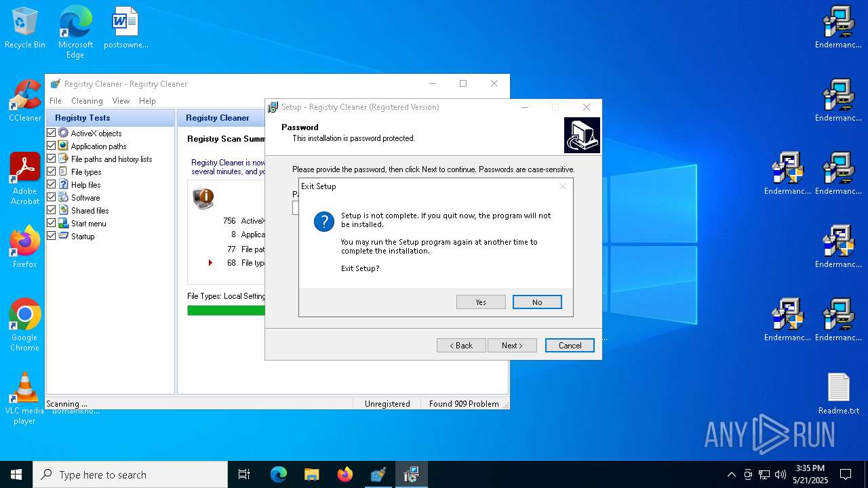
Task: Toggle the Start menu checkbox
Action: (51, 223)
